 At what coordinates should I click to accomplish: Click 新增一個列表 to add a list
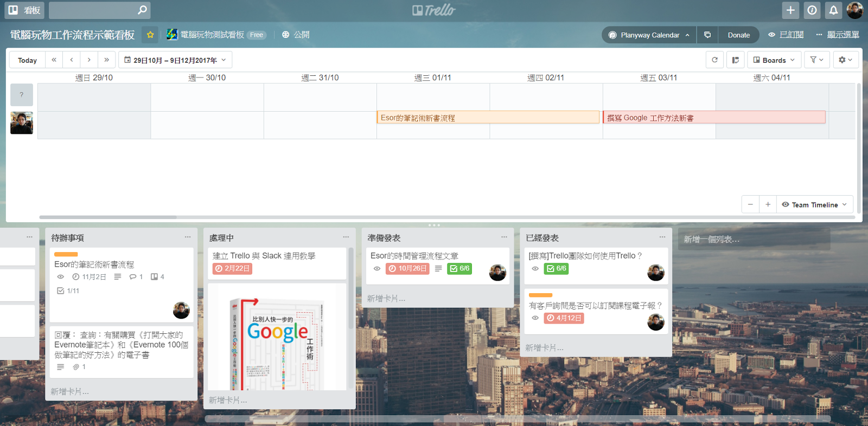(x=754, y=239)
